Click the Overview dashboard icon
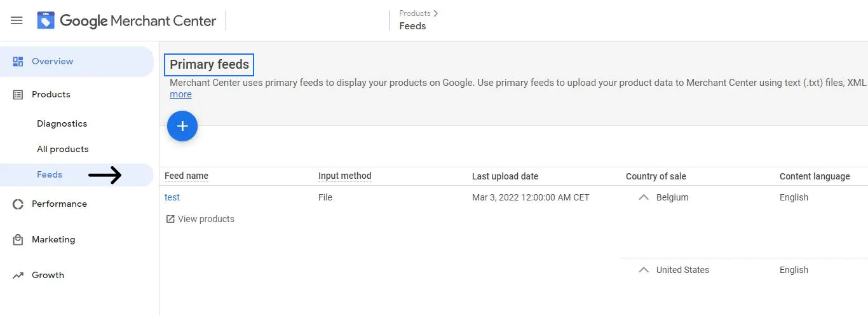 [x=18, y=62]
